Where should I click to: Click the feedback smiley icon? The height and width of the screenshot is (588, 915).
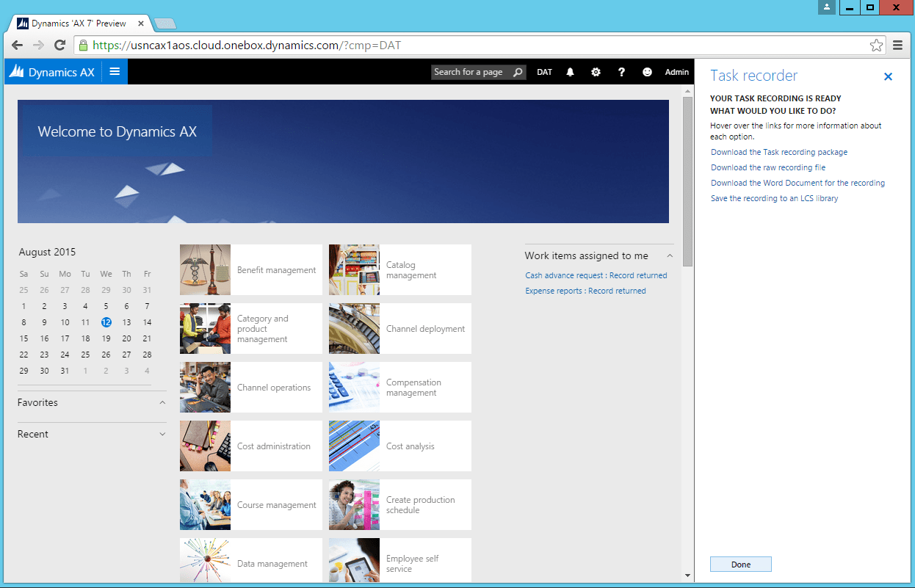click(x=647, y=72)
